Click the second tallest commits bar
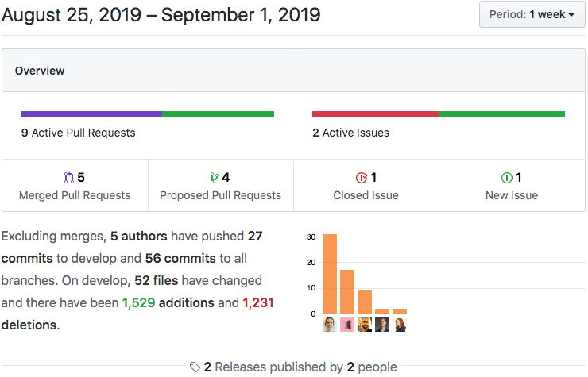 pos(347,291)
